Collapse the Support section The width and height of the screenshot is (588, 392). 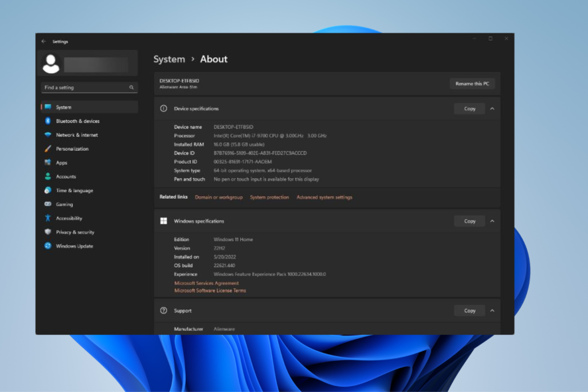(492, 311)
